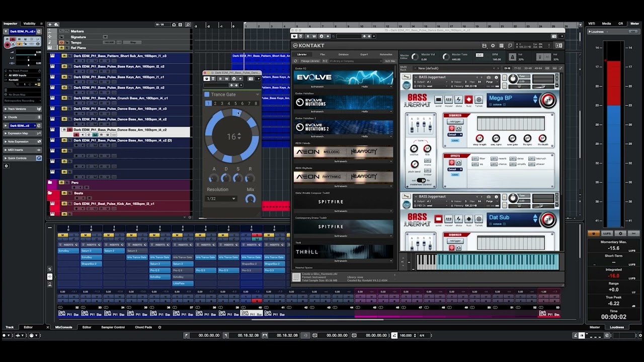The image size is (644, 362).
Task: Expand the MIDI Inserts inspector section
Action: click(x=23, y=150)
